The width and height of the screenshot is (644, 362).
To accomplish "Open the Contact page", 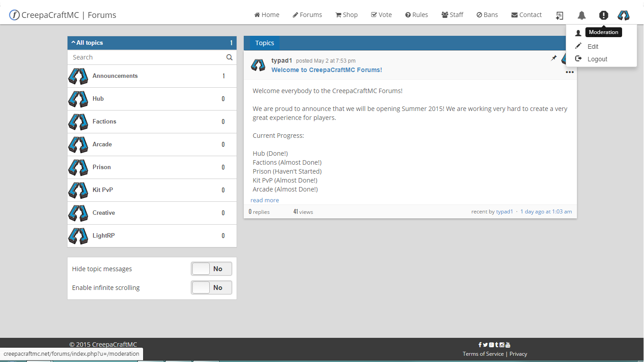I will [526, 15].
